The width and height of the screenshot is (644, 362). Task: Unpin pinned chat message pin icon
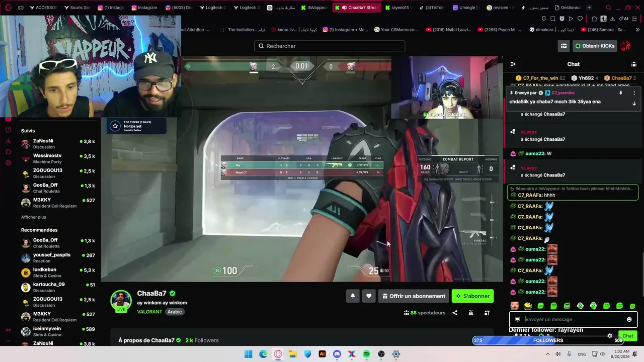coord(621,93)
